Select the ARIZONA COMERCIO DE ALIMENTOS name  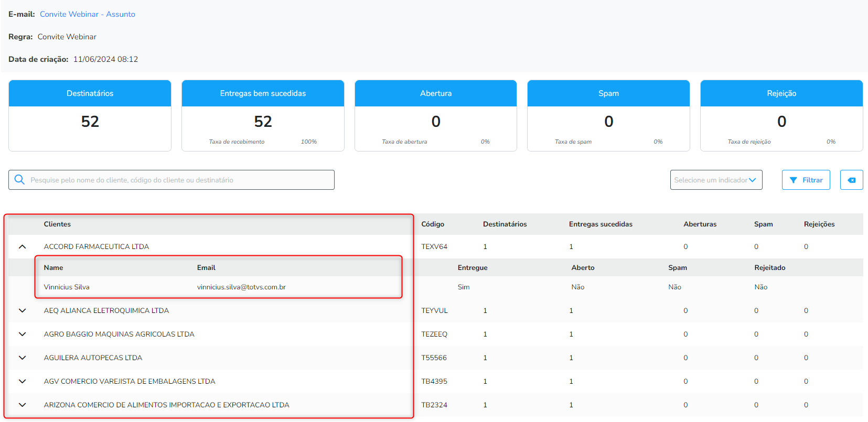[166, 405]
